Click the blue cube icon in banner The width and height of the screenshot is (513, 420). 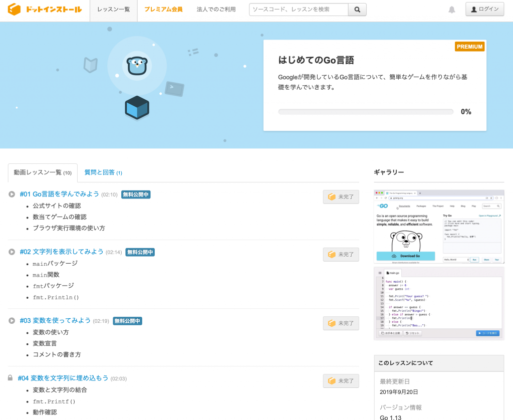[x=137, y=107]
